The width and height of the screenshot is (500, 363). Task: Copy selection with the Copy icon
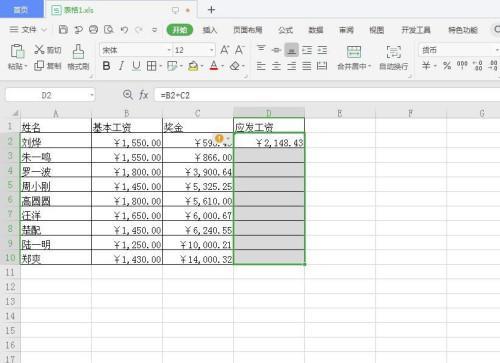[39, 65]
